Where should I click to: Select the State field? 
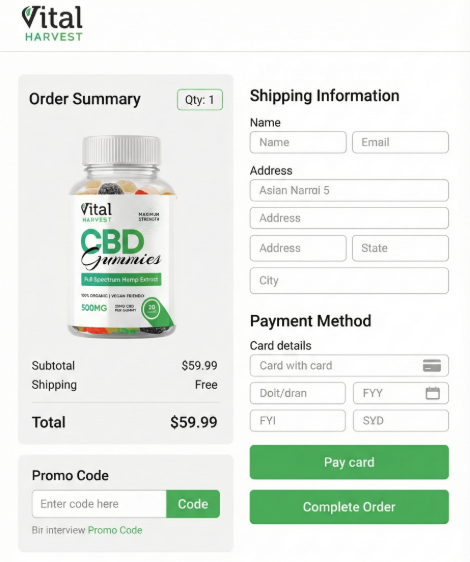point(400,248)
